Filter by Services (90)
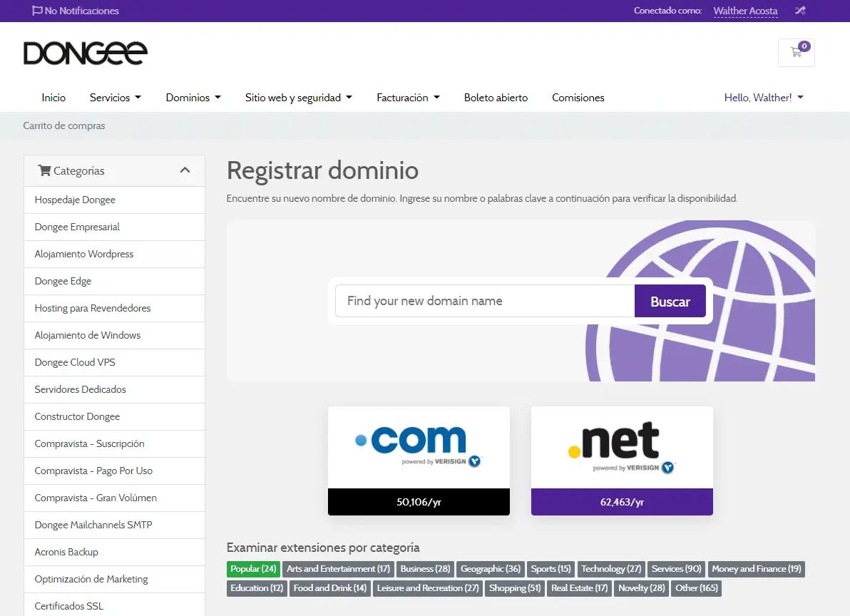The height and width of the screenshot is (616, 850). click(x=677, y=569)
